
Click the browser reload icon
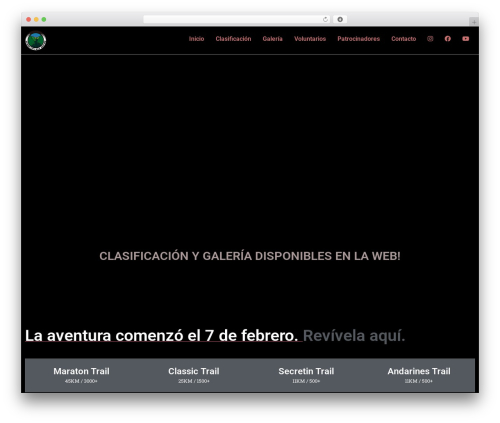(325, 19)
